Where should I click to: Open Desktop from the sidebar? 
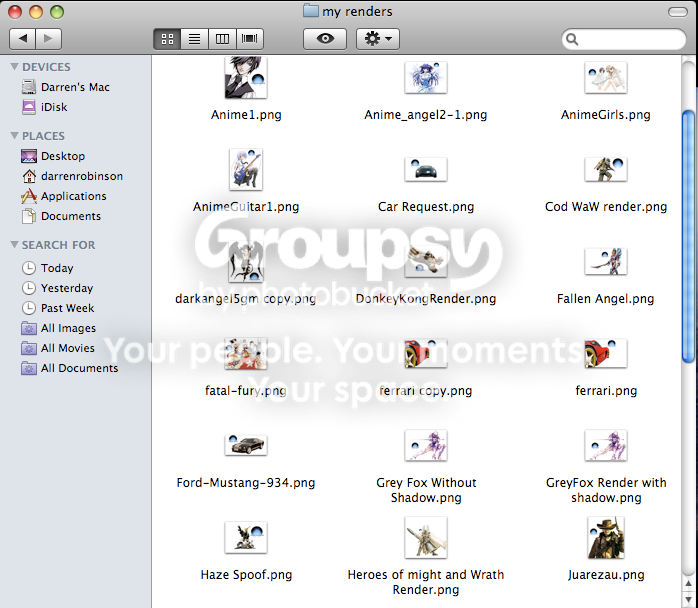click(53, 156)
